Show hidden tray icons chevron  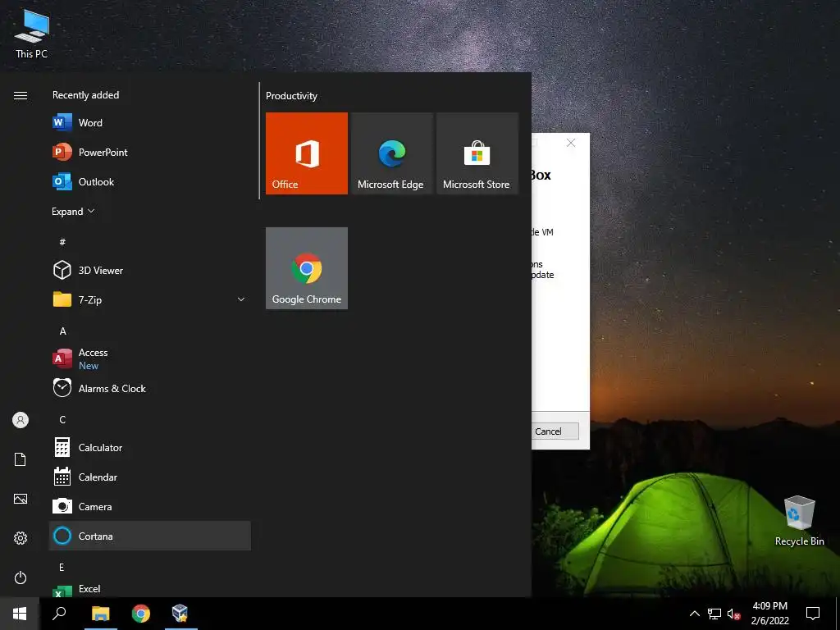(x=694, y=614)
